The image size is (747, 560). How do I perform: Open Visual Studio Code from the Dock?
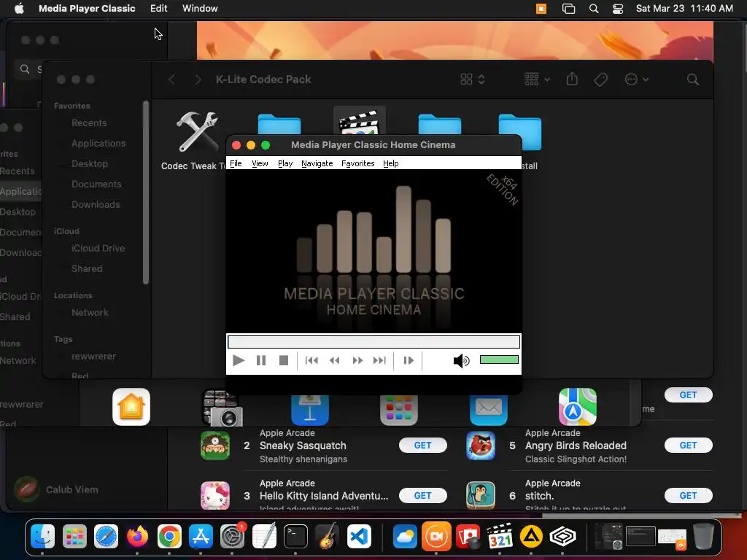[359, 537]
